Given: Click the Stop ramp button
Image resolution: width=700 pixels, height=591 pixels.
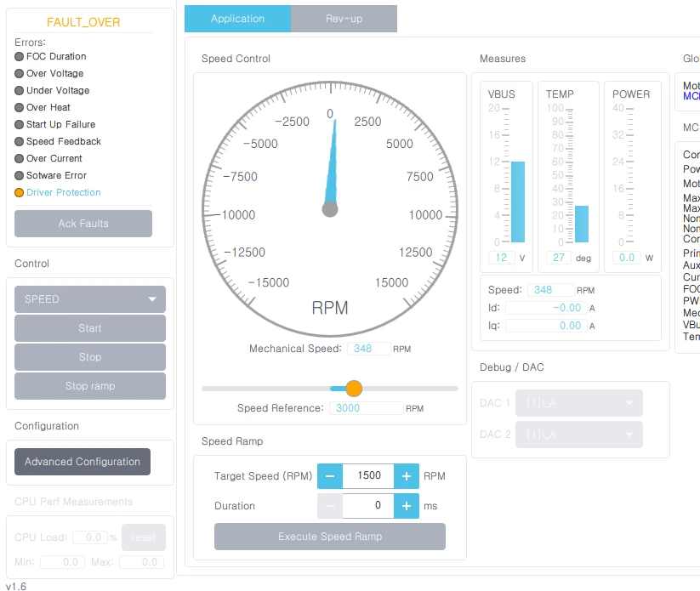Looking at the screenshot, I should click(89, 386).
